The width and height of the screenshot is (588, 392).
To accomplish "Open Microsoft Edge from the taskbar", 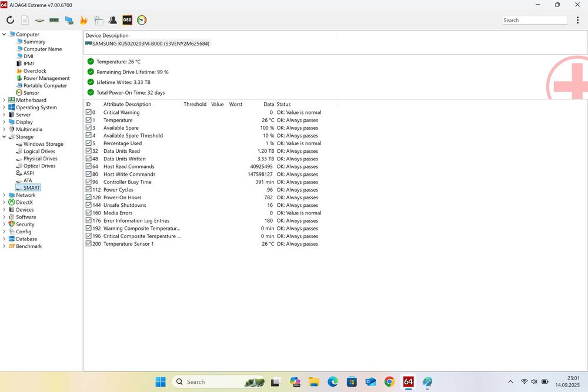I will pyautogui.click(x=333, y=381).
